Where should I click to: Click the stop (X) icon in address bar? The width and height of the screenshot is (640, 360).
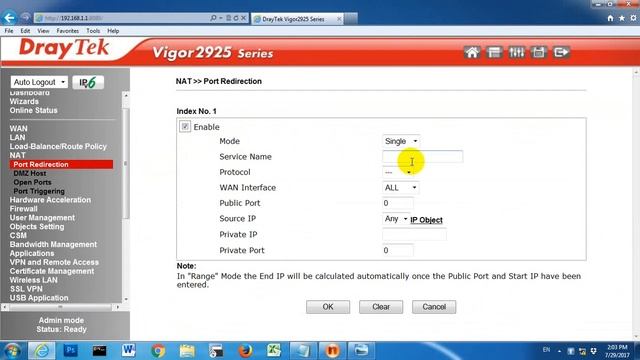pos(244,18)
